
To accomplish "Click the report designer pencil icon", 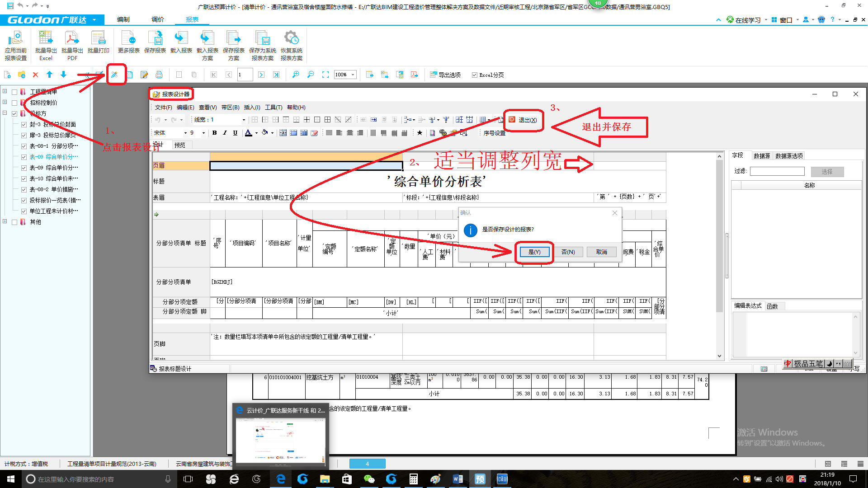I will [x=115, y=75].
